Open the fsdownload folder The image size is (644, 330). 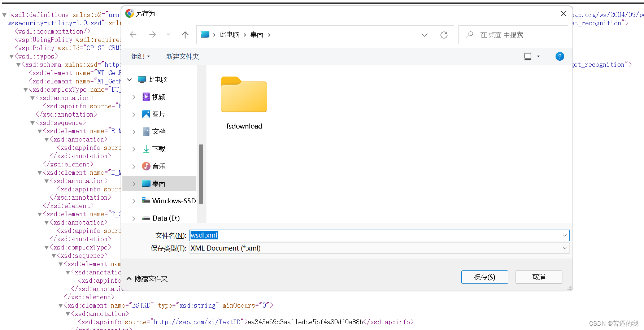tap(244, 95)
